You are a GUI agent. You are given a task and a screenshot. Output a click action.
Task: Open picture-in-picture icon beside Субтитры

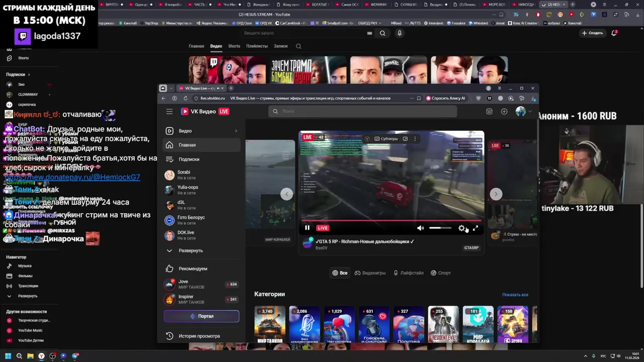(x=405, y=139)
